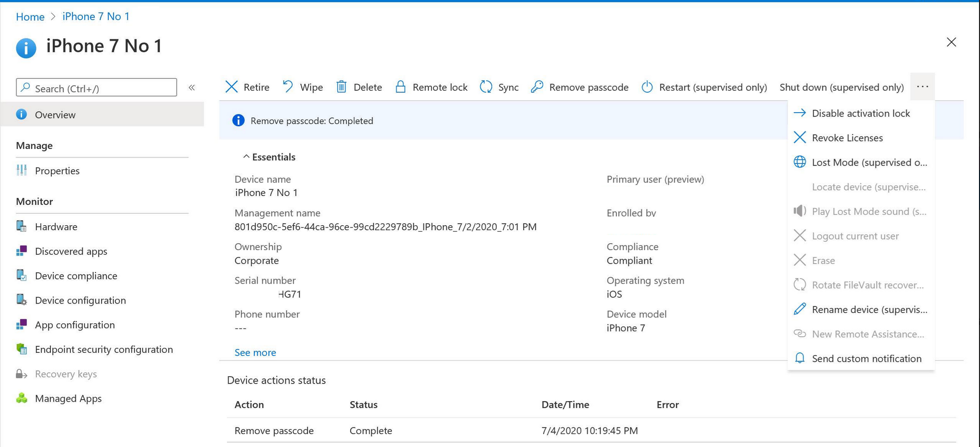Click the Erase X icon
Screen dimensions: 980x447
(800, 260)
